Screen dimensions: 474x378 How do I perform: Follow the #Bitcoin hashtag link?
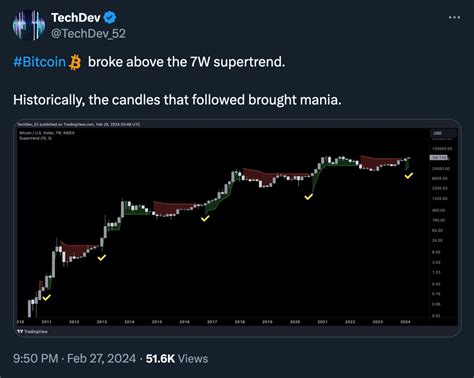coord(40,62)
